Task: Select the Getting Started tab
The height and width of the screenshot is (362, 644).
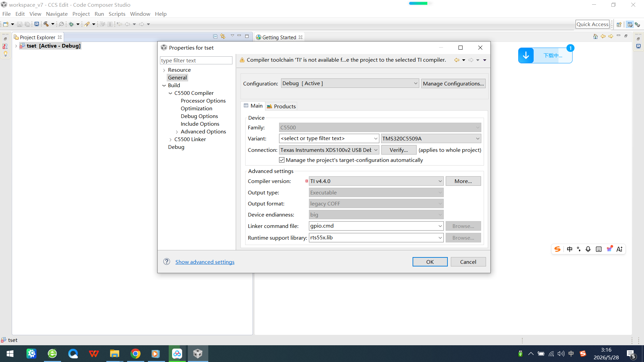Action: coord(279,37)
